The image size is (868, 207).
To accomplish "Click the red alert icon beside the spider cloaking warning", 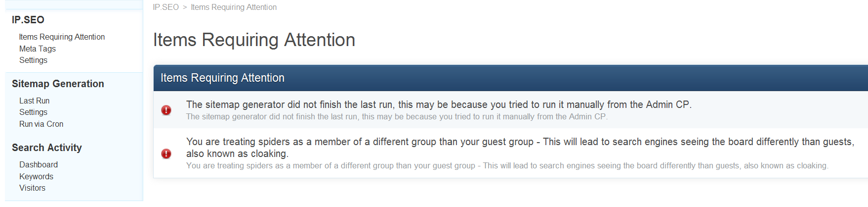I will coord(166,154).
